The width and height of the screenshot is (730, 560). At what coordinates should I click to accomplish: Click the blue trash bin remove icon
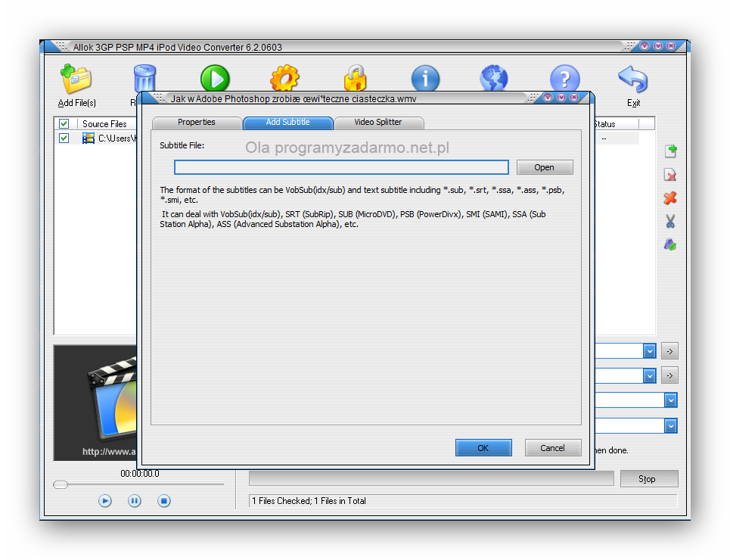pyautogui.click(x=144, y=78)
